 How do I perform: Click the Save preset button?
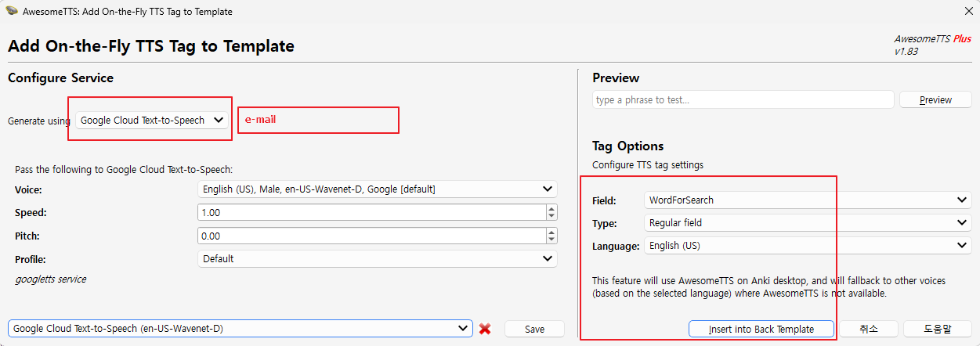point(534,329)
